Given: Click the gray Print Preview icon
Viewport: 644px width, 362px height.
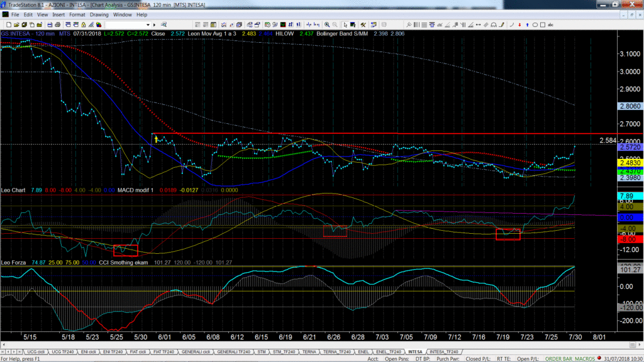Looking at the screenshot, I should 57,25.
